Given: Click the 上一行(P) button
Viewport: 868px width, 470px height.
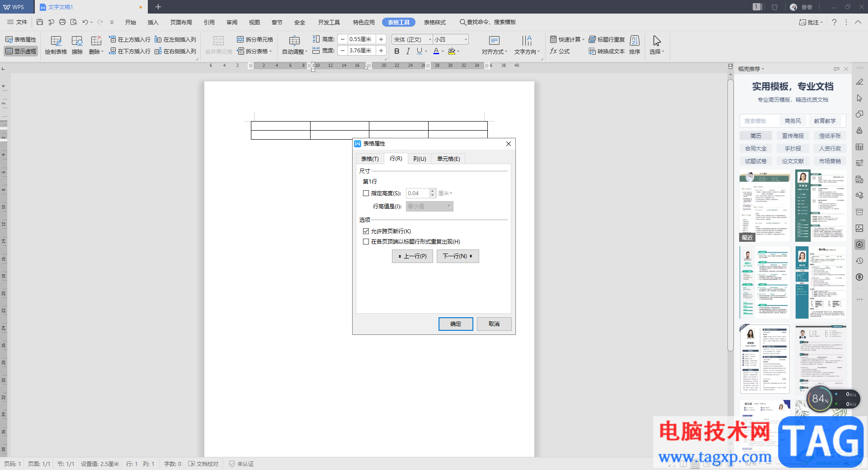Looking at the screenshot, I should [x=412, y=256].
